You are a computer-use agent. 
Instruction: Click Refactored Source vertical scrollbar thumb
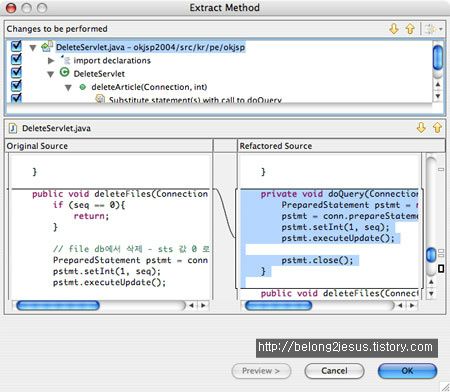click(431, 255)
